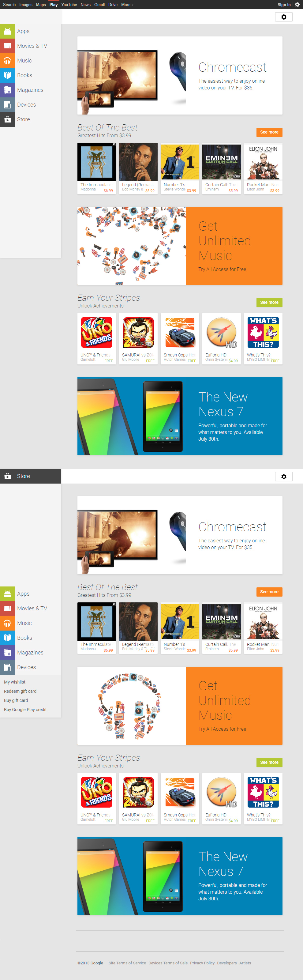This screenshot has width=303, height=980.
Task: Open Images in the Google bar
Action: 26,5
